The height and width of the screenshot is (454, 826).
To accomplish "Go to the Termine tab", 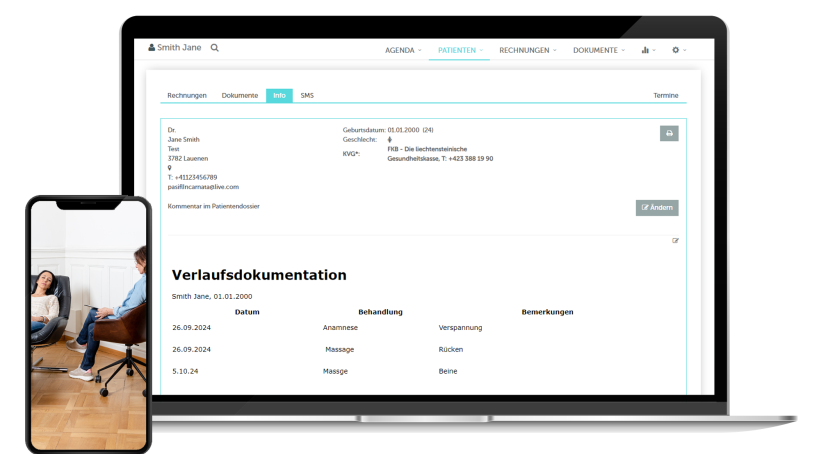I will tap(665, 96).
